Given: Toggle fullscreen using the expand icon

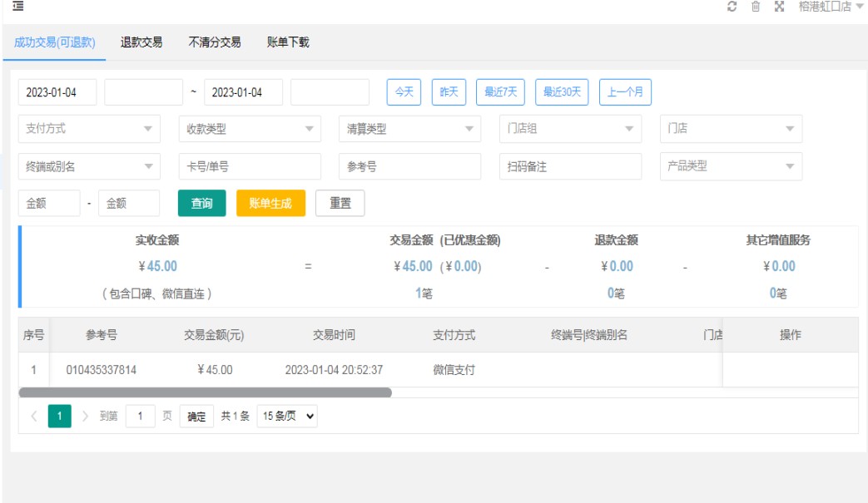Looking at the screenshot, I should pyautogui.click(x=780, y=7).
